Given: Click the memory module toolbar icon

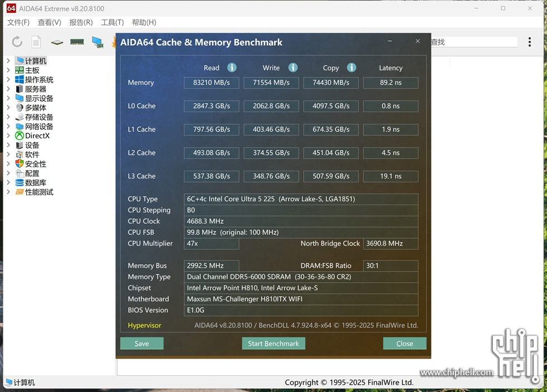Looking at the screenshot, I should point(77,42).
